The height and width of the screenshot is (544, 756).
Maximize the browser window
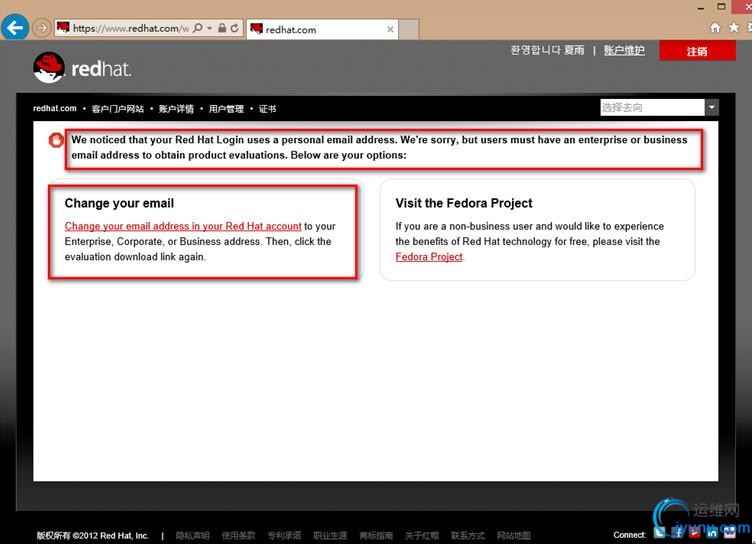(721, 6)
